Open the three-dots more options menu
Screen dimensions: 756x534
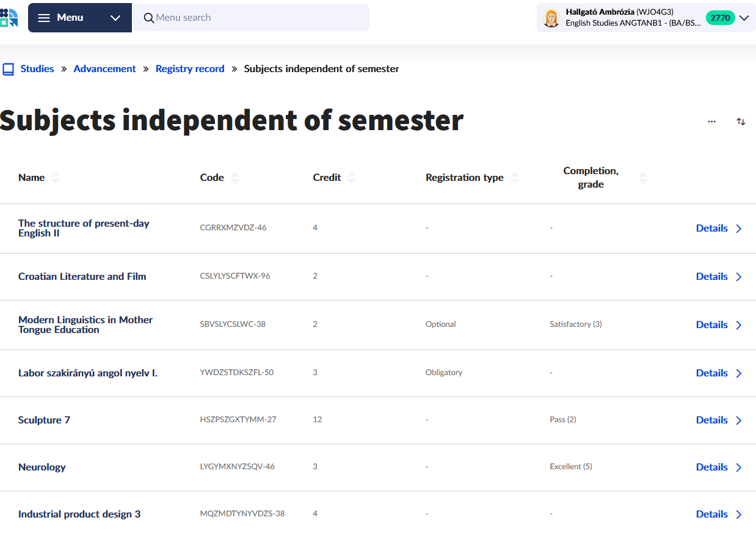711,122
